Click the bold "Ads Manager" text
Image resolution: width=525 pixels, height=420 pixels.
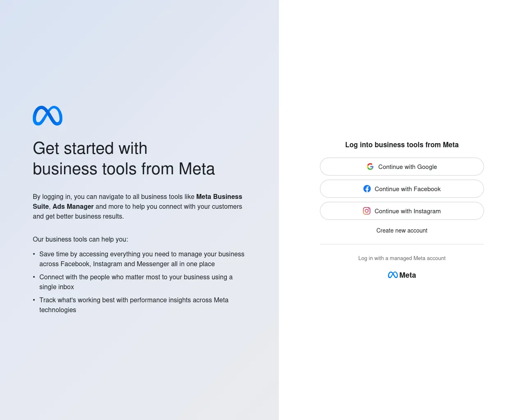73,207
